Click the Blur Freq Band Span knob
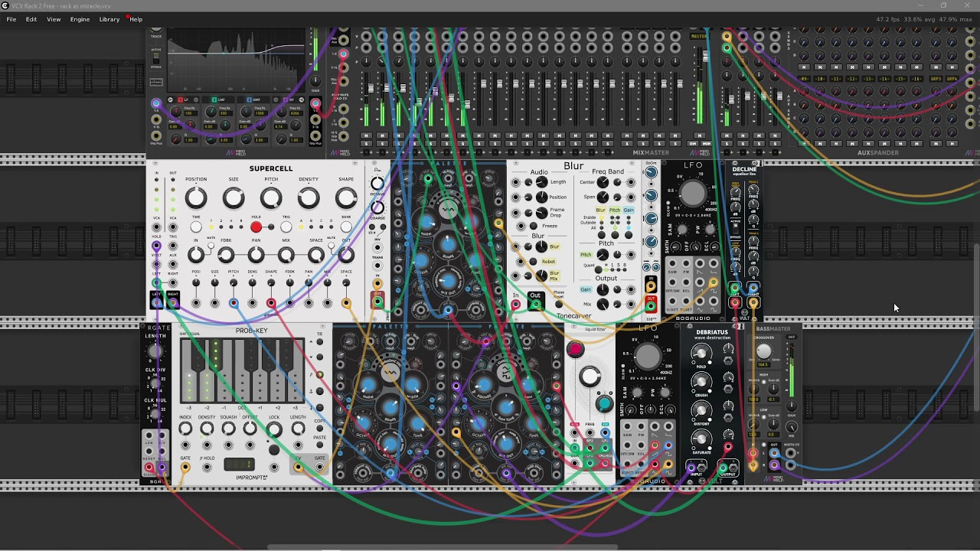The image size is (980, 551). click(603, 197)
